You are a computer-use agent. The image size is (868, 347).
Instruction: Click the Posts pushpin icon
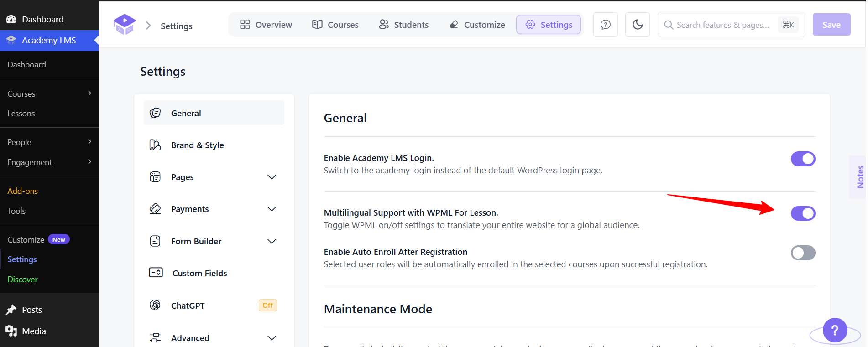tap(11, 310)
